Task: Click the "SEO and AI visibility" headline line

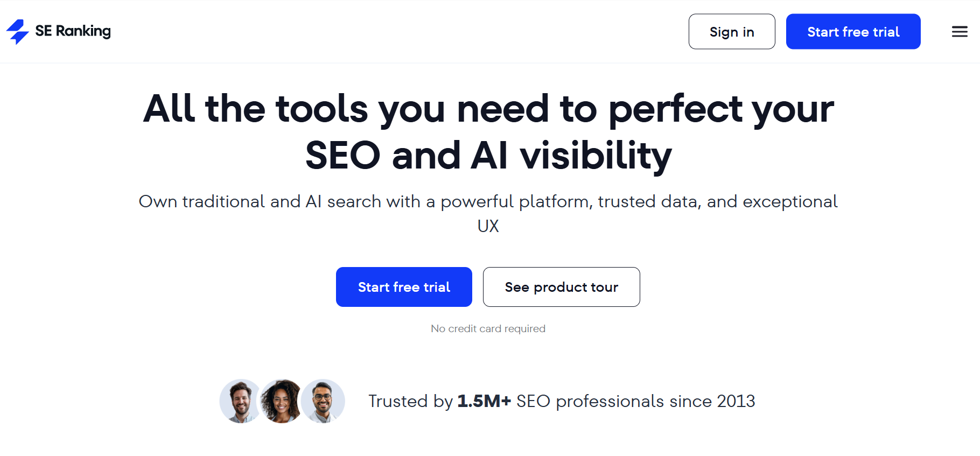Action: (488, 155)
